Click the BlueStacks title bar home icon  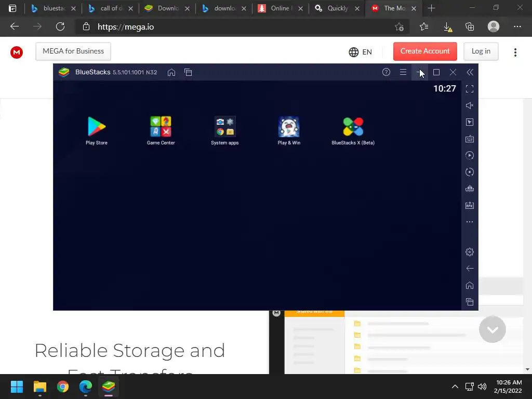coord(171,72)
